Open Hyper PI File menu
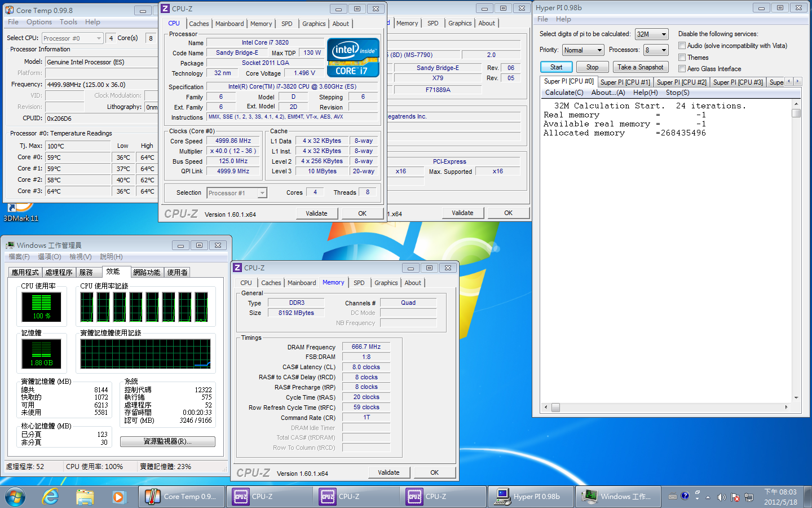Viewport: 812px width, 508px height. pyautogui.click(x=542, y=19)
